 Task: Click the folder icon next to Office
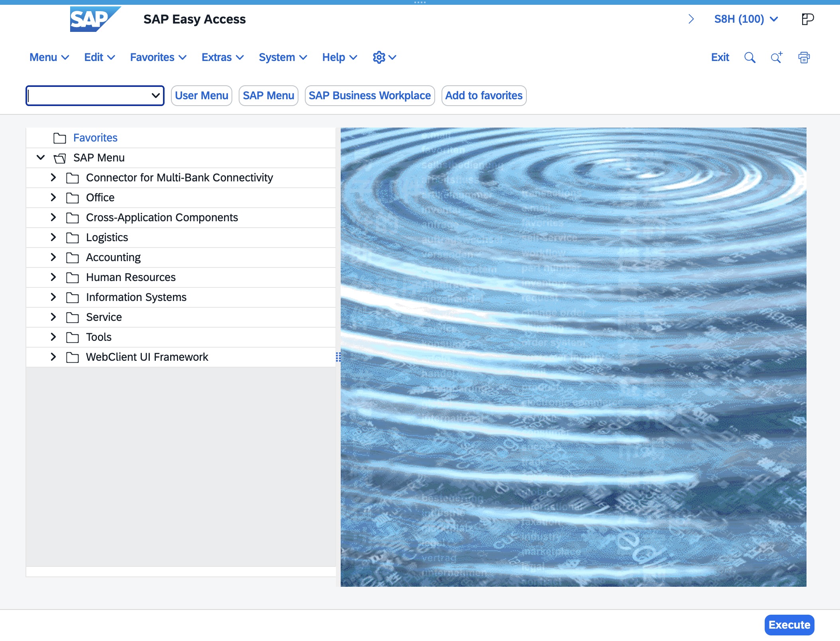[73, 198]
